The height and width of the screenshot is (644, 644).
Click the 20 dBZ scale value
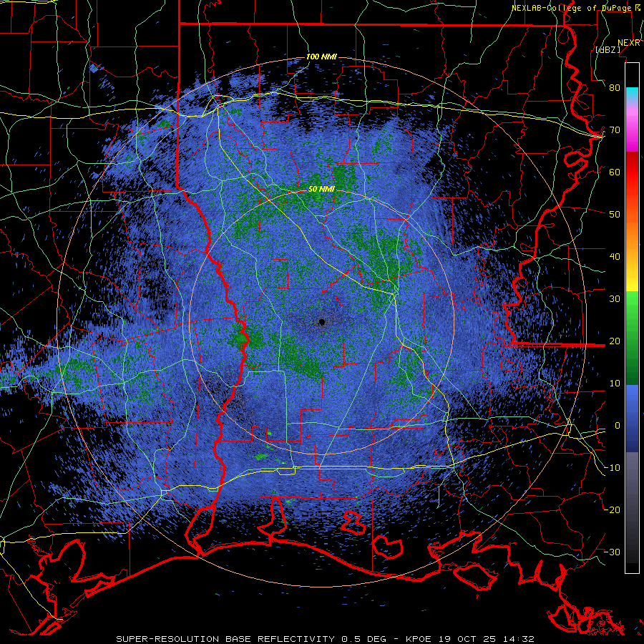pyautogui.click(x=615, y=341)
